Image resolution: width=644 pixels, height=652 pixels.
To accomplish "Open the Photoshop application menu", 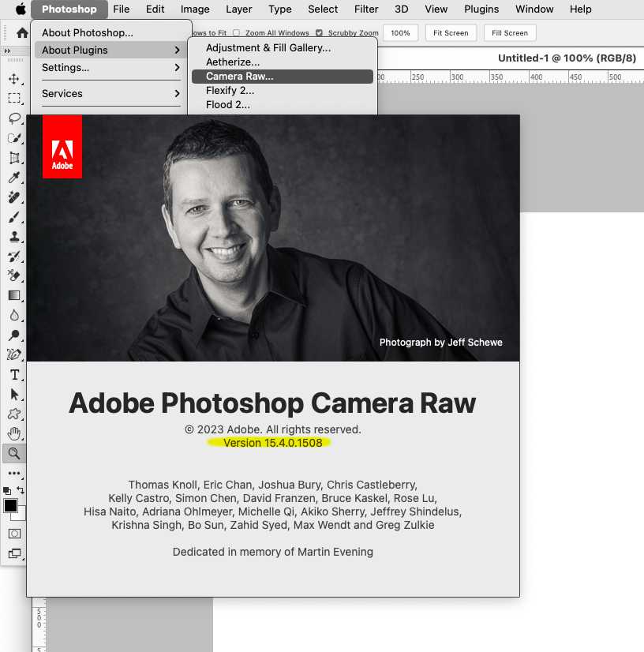I will click(x=69, y=9).
